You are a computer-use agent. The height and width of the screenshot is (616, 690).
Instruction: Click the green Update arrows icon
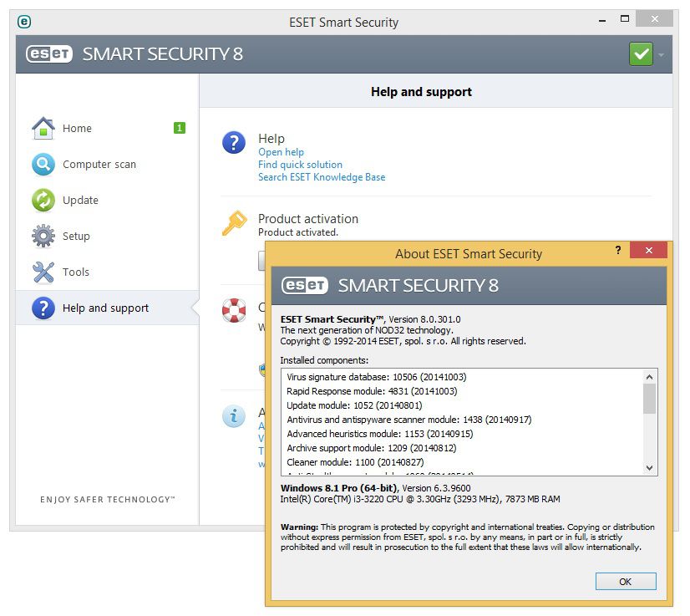pyautogui.click(x=43, y=201)
